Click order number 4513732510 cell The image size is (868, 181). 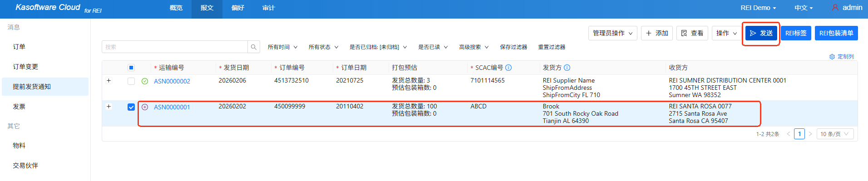click(291, 80)
